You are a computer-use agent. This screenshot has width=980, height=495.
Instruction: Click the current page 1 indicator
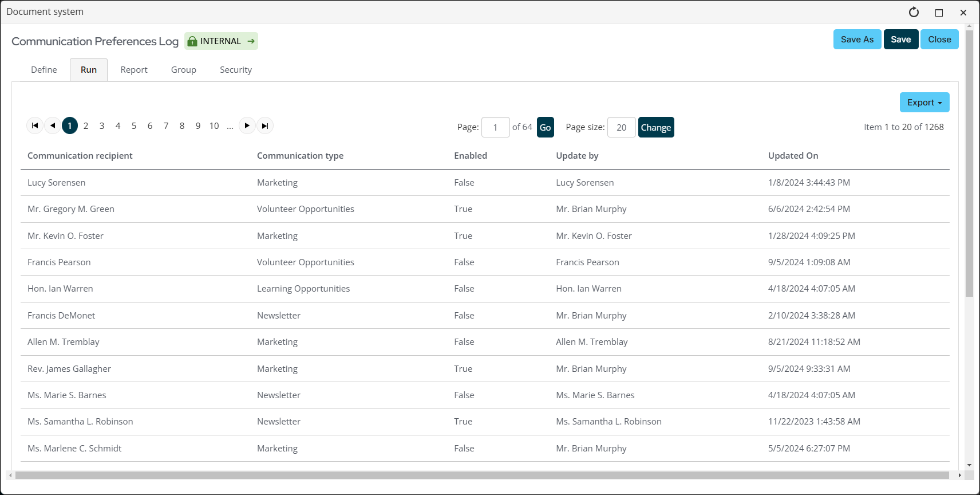(x=70, y=125)
